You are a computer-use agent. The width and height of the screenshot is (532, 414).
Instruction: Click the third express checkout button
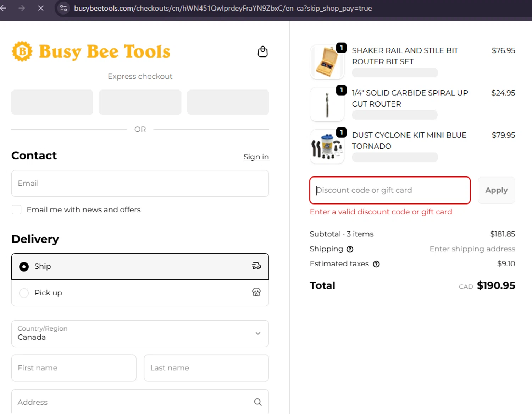pyautogui.click(x=228, y=102)
